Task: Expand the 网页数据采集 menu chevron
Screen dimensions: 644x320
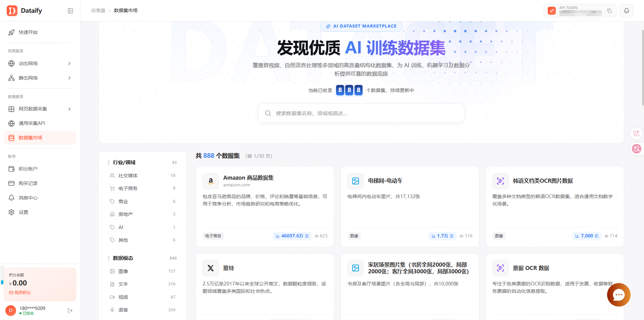Action: pyautogui.click(x=69, y=109)
